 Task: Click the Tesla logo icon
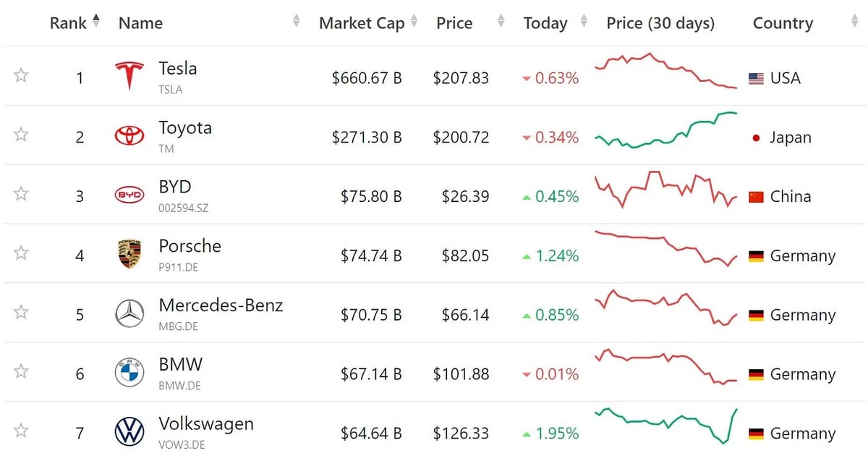pyautogui.click(x=129, y=76)
